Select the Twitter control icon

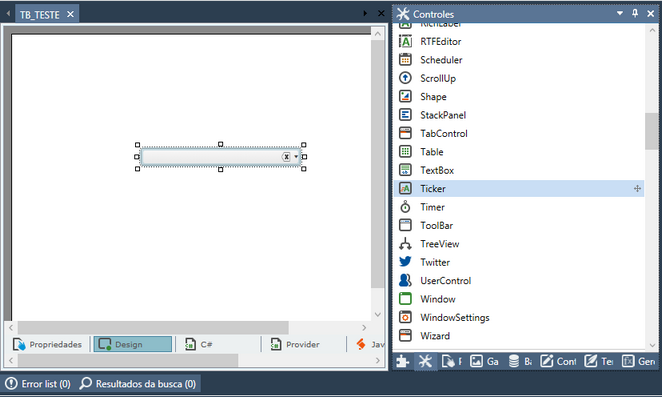tap(405, 262)
